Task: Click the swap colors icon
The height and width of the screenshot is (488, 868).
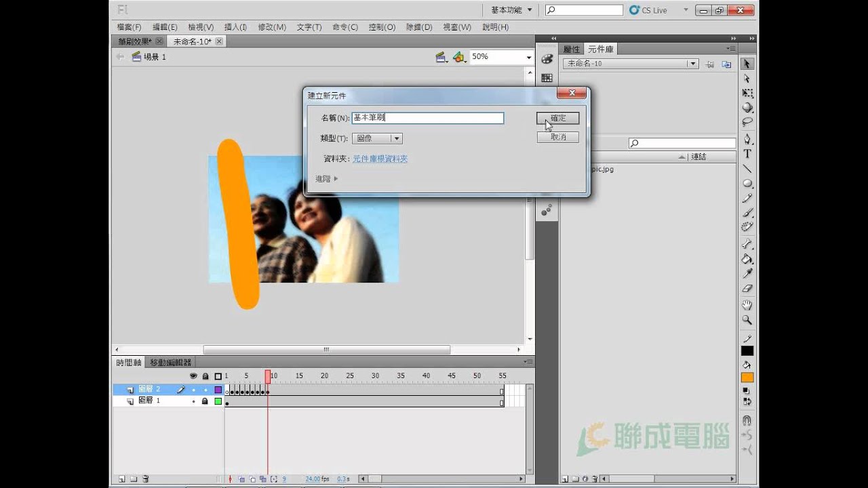Action: pos(747,401)
